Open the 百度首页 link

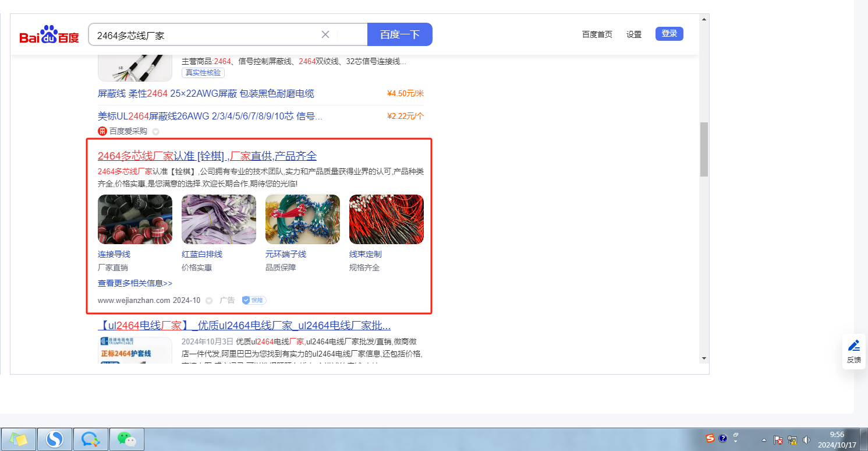click(x=597, y=34)
